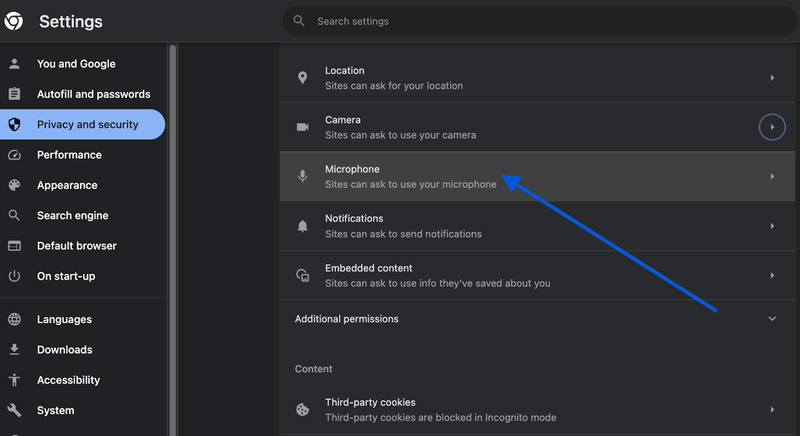Open Location permission arrow
This screenshot has width=800, height=436.
tap(772, 78)
